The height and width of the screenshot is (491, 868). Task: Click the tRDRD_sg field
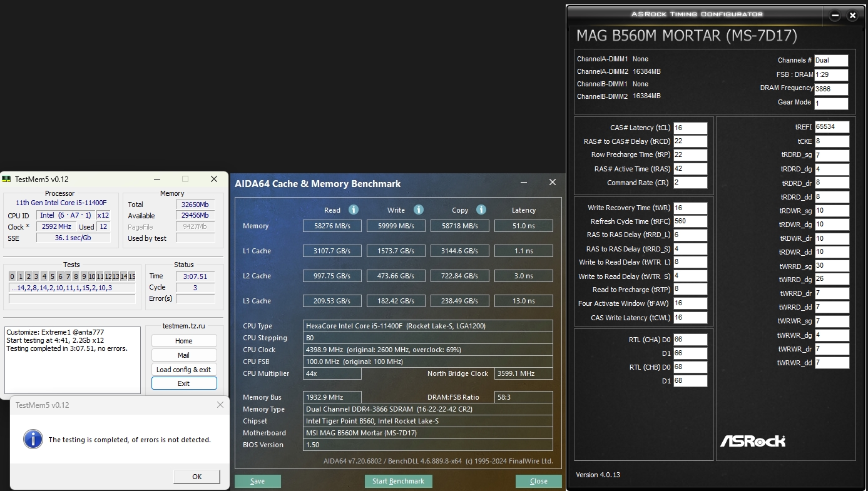click(x=832, y=155)
